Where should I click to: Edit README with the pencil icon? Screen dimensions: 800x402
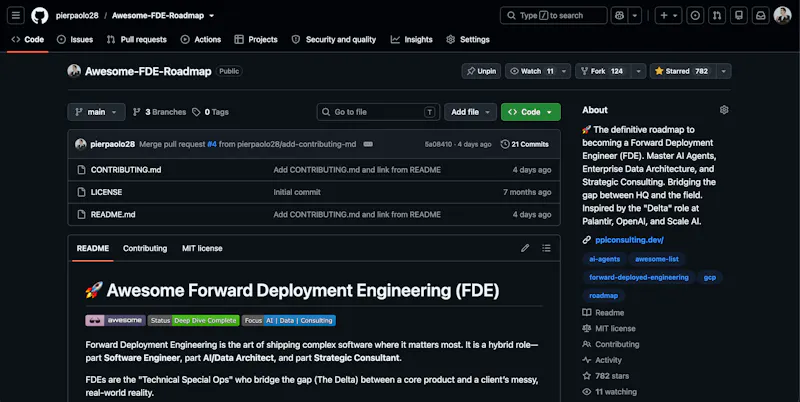click(525, 248)
